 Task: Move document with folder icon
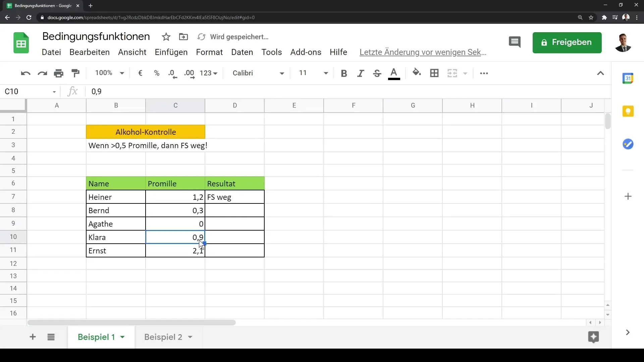coord(183,37)
